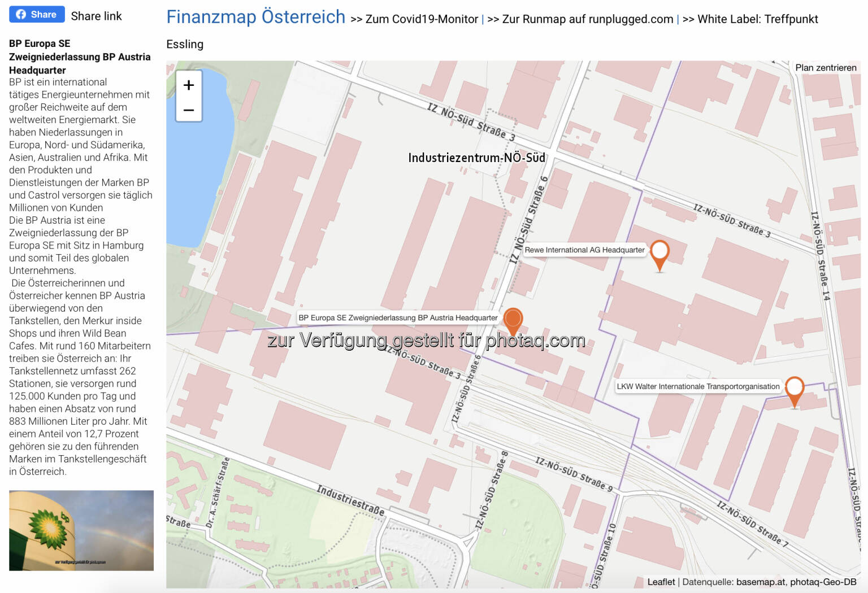The width and height of the screenshot is (868, 593).
Task: Go to the Covid19-Monitor page
Action: [421, 19]
